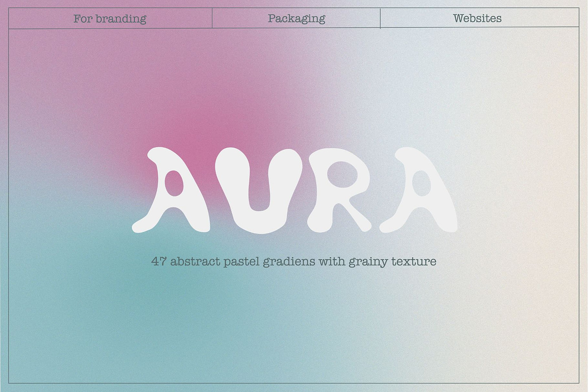Select the 'For branding' header label
This screenshot has width=588, height=392.
point(110,19)
